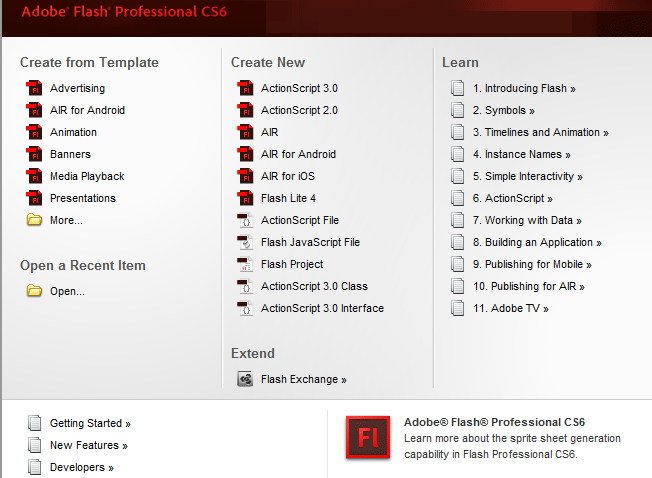The width and height of the screenshot is (652, 478).
Task: Click the ActionScript 3.0 document icon
Action: pos(245,88)
